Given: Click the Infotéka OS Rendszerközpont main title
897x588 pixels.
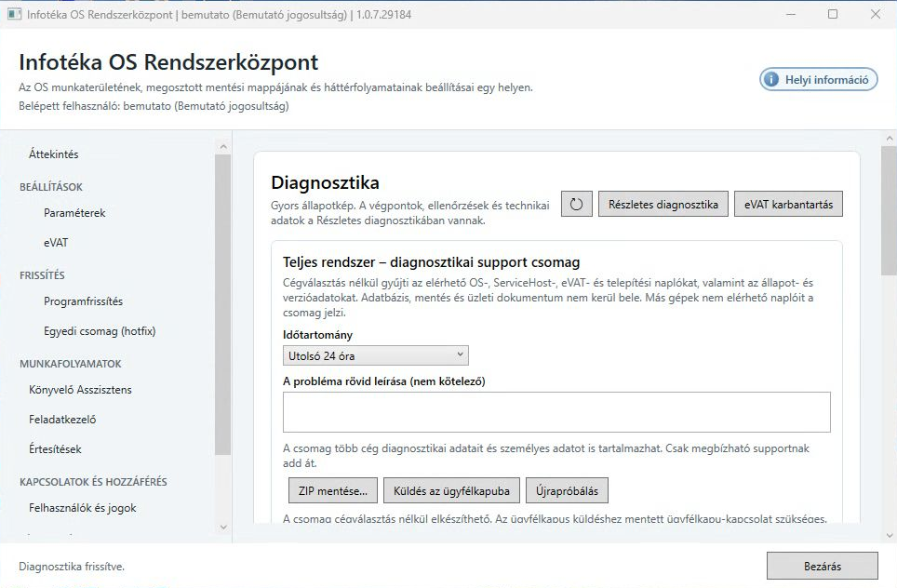Looking at the screenshot, I should point(168,61).
